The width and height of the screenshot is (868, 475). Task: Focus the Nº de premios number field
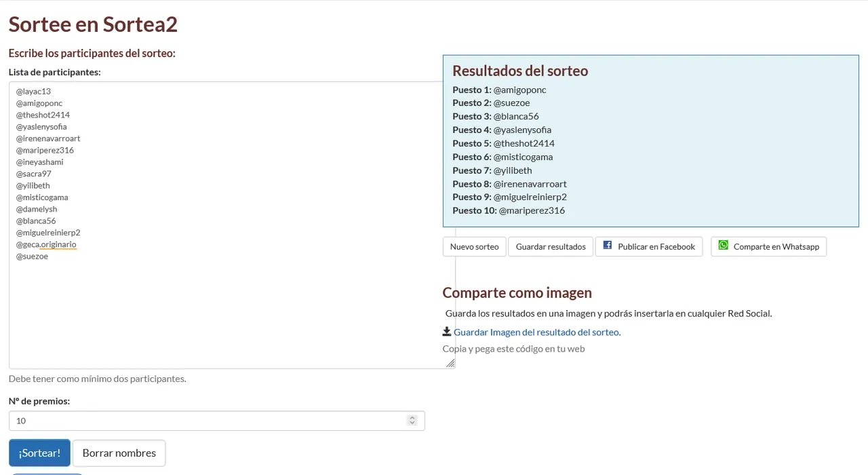pos(217,421)
